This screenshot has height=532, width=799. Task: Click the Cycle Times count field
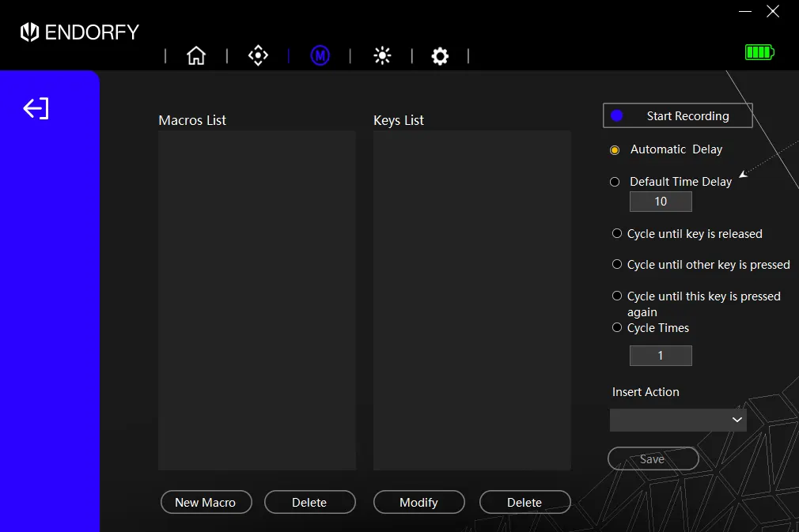click(661, 356)
